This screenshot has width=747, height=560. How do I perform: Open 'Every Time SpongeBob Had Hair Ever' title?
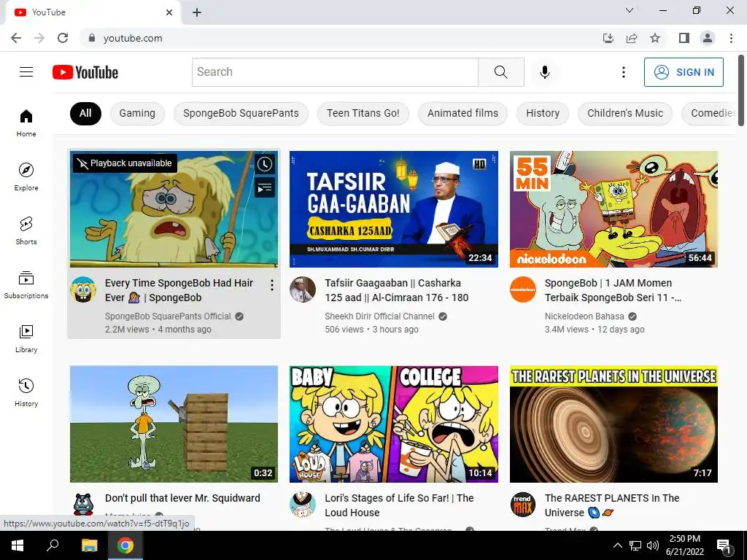(179, 290)
